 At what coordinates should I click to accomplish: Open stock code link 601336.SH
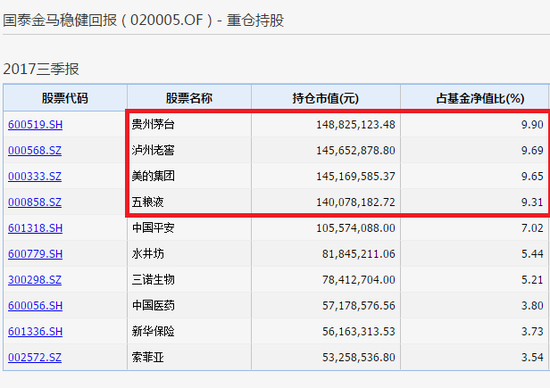point(35,332)
